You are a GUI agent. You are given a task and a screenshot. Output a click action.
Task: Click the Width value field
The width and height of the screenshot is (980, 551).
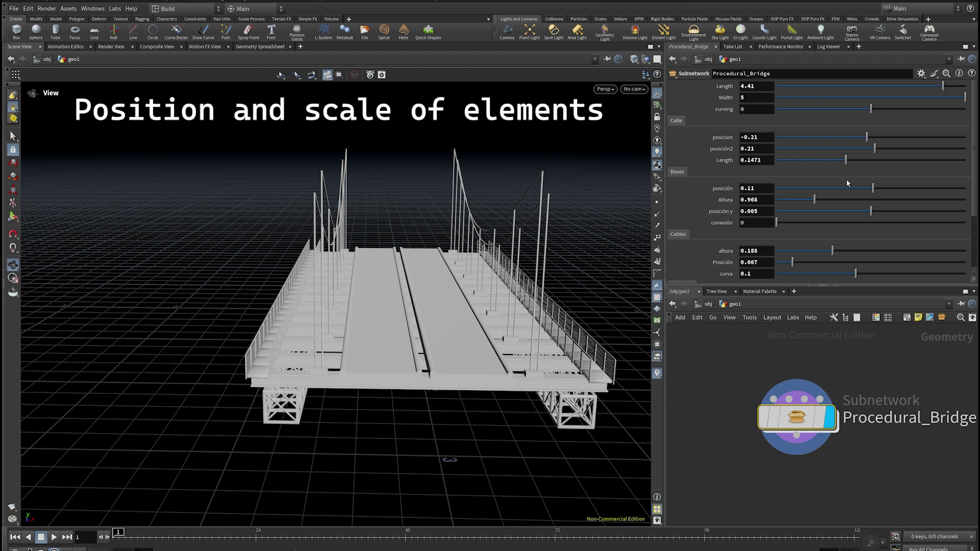(x=756, y=97)
